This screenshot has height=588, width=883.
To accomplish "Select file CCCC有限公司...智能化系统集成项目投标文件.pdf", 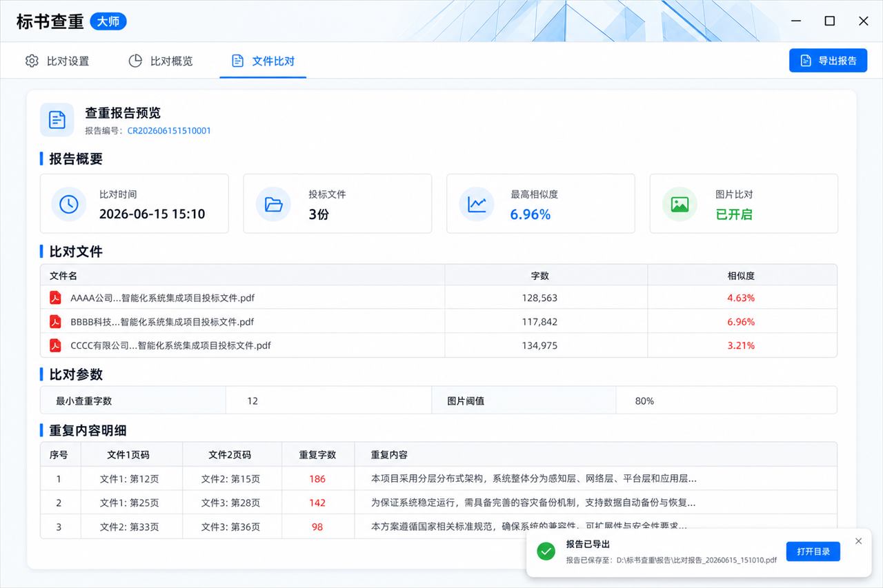I will pos(170,345).
